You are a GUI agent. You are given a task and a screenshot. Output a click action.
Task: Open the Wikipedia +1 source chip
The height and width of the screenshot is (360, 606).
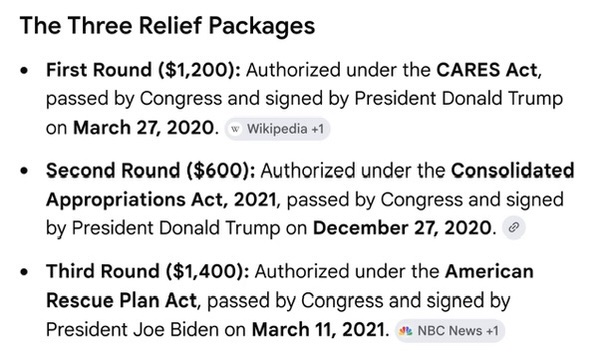[x=277, y=129]
